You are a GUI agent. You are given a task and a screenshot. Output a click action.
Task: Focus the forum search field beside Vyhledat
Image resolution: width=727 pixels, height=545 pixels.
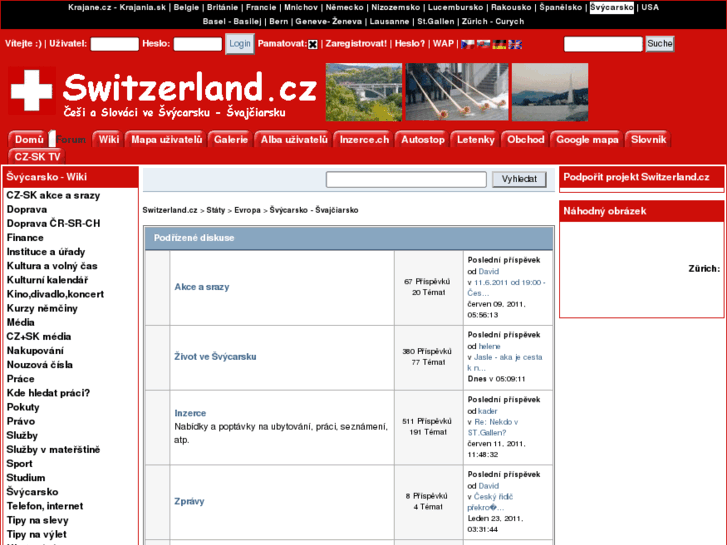[406, 179]
